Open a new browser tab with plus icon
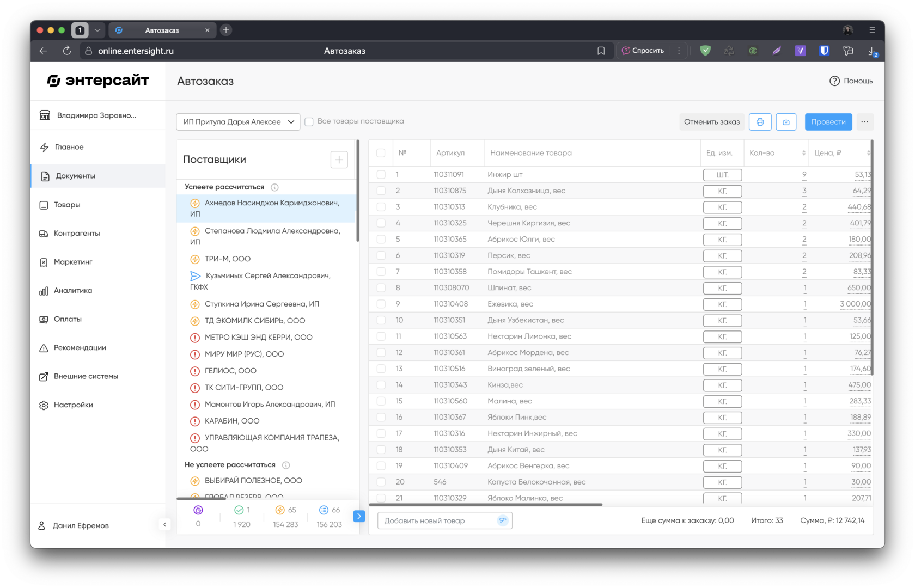Screen dimensions: 915x588 tap(226, 30)
